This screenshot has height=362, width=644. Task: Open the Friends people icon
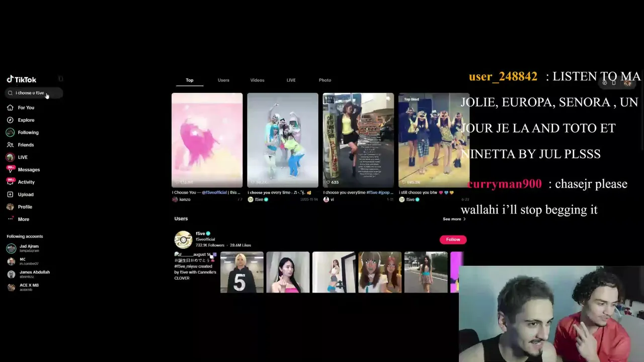(10, 145)
